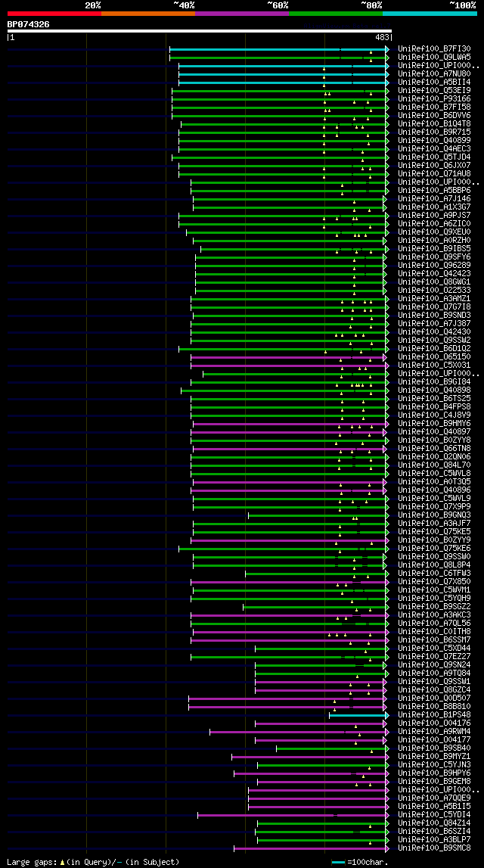Open hit UniRef100_A5BBP6
Screen dimensions: 484x868
pos(434,191)
